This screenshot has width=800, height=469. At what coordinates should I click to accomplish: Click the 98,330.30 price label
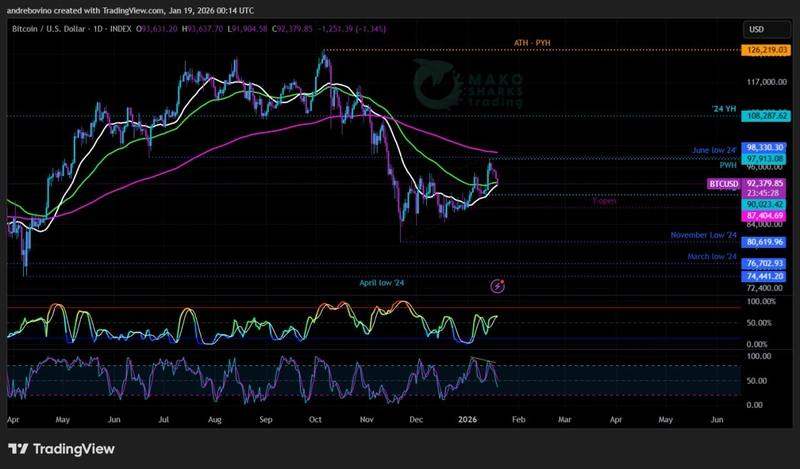(768, 147)
